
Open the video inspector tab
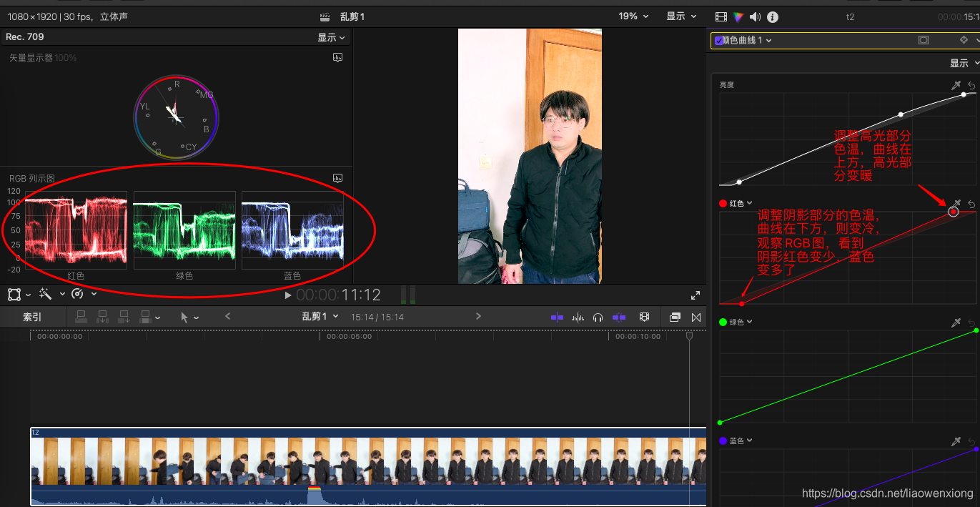click(x=721, y=17)
